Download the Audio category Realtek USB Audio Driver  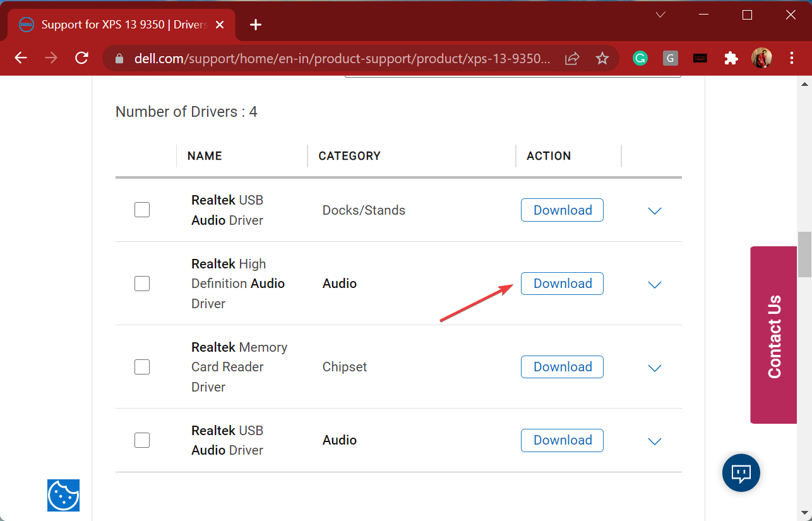(x=562, y=440)
